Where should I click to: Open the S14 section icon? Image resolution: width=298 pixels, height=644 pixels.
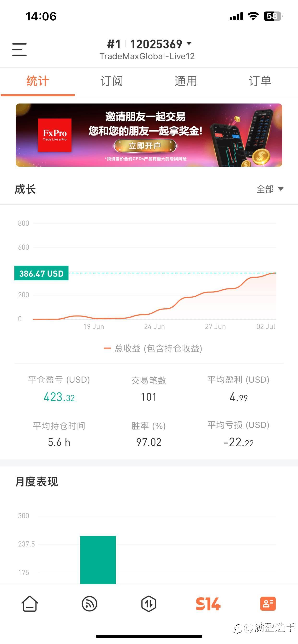point(208,604)
